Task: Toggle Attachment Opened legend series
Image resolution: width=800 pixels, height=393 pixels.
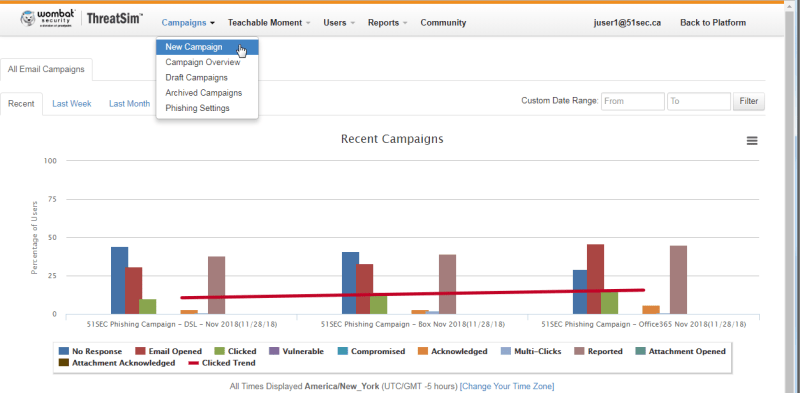Action: pos(680,351)
